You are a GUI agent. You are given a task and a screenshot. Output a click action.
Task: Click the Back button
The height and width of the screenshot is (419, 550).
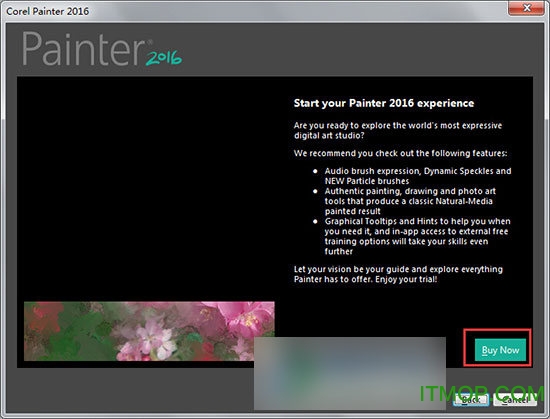pyautogui.click(x=471, y=400)
